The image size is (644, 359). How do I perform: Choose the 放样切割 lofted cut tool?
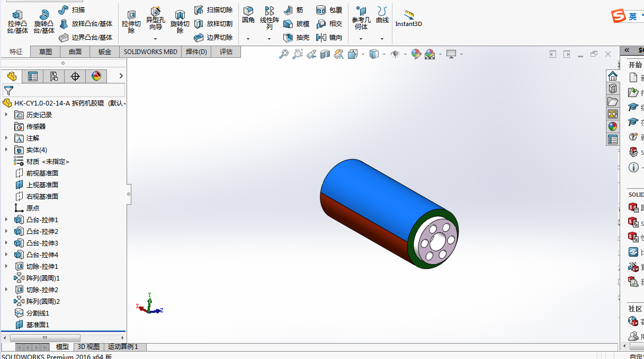tap(213, 24)
